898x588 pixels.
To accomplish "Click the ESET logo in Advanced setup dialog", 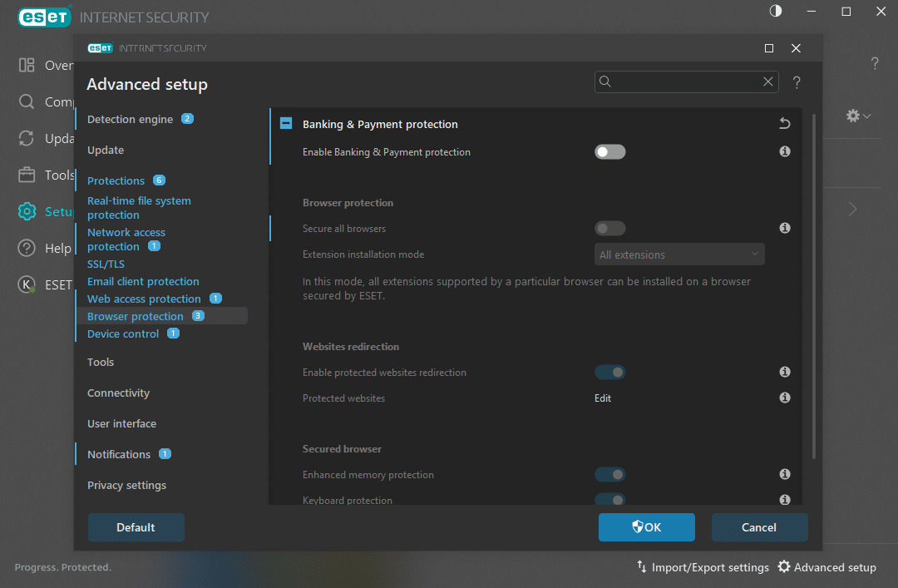I will point(101,48).
